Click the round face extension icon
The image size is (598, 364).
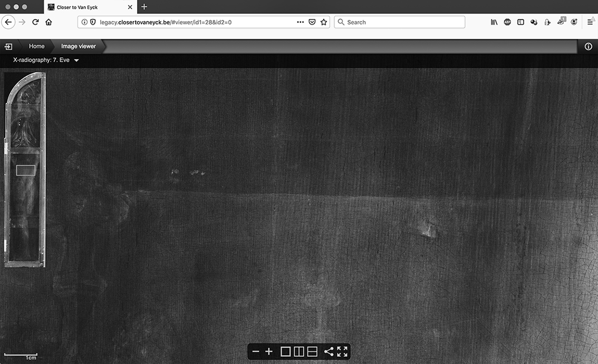coord(574,22)
